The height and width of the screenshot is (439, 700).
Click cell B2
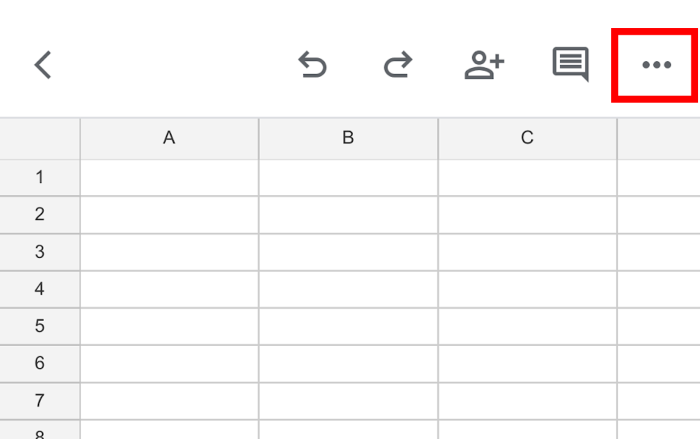348,215
